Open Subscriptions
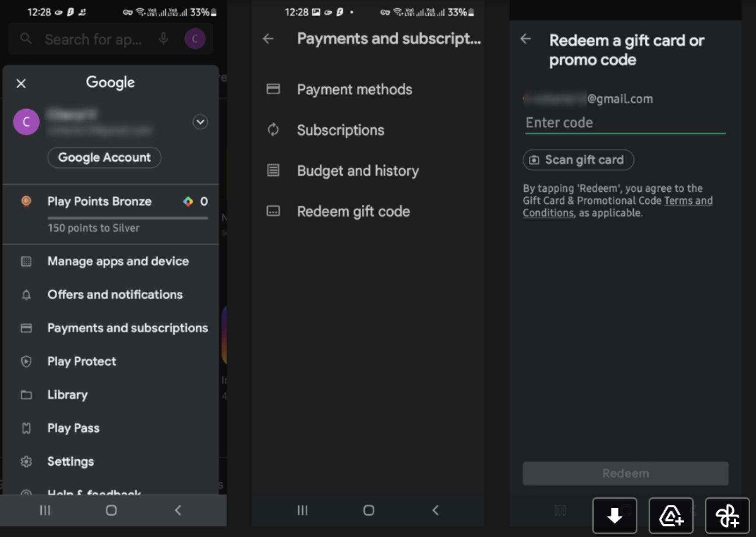The height and width of the screenshot is (537, 756). [368, 130]
